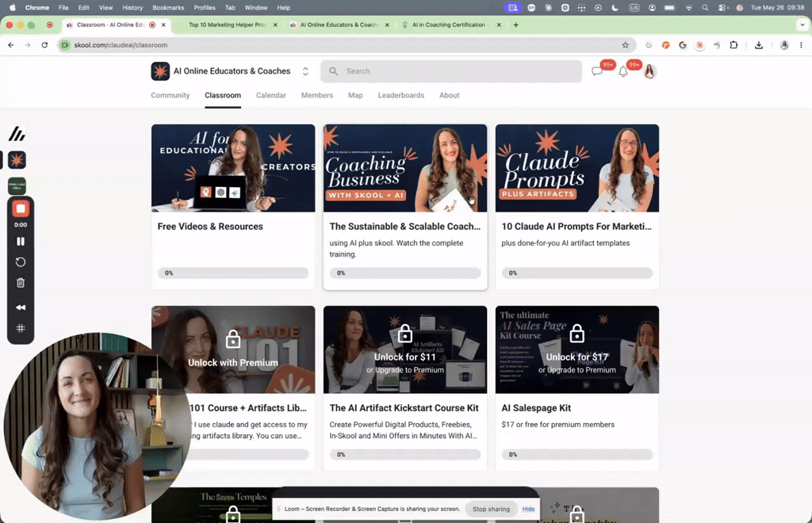Image resolution: width=812 pixels, height=523 pixels.
Task: Click the Unlock with Premium lock icon
Action: tap(233, 339)
